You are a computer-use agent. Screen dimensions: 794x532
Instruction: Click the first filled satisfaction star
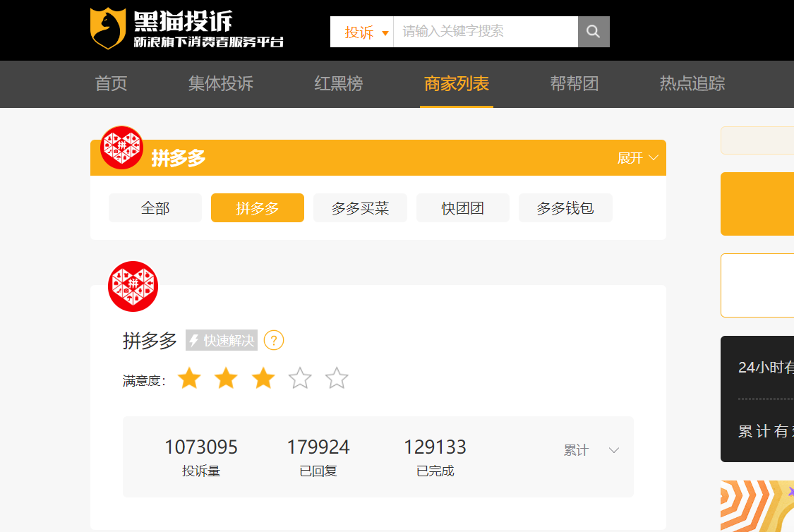pos(189,378)
